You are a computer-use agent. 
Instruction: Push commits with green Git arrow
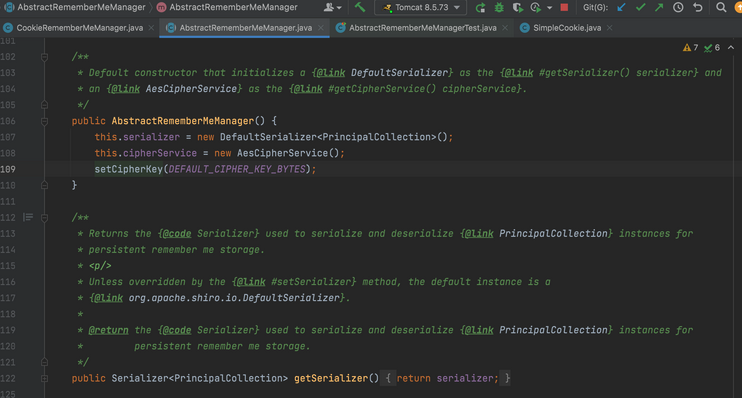pos(659,8)
